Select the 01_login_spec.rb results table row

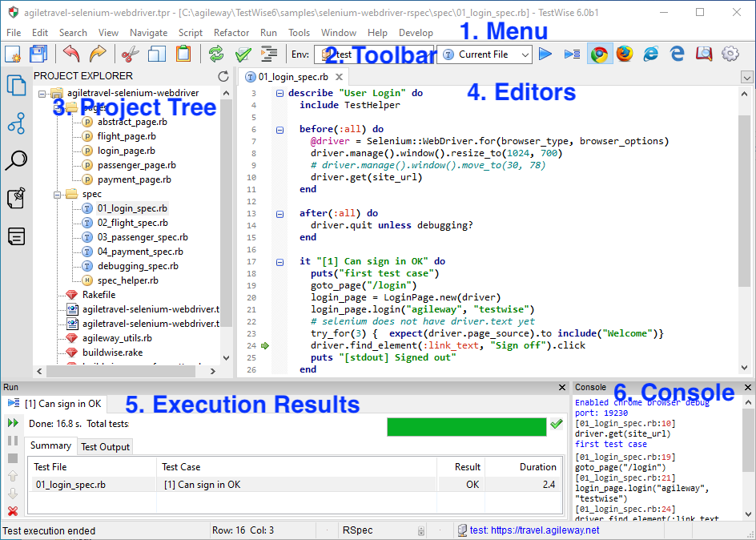click(x=295, y=485)
